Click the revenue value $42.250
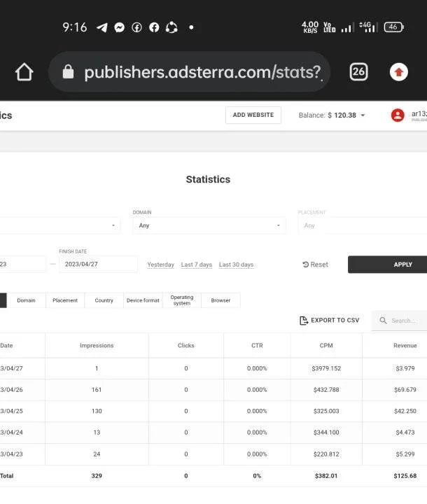This screenshot has width=427, height=504. [x=405, y=411]
